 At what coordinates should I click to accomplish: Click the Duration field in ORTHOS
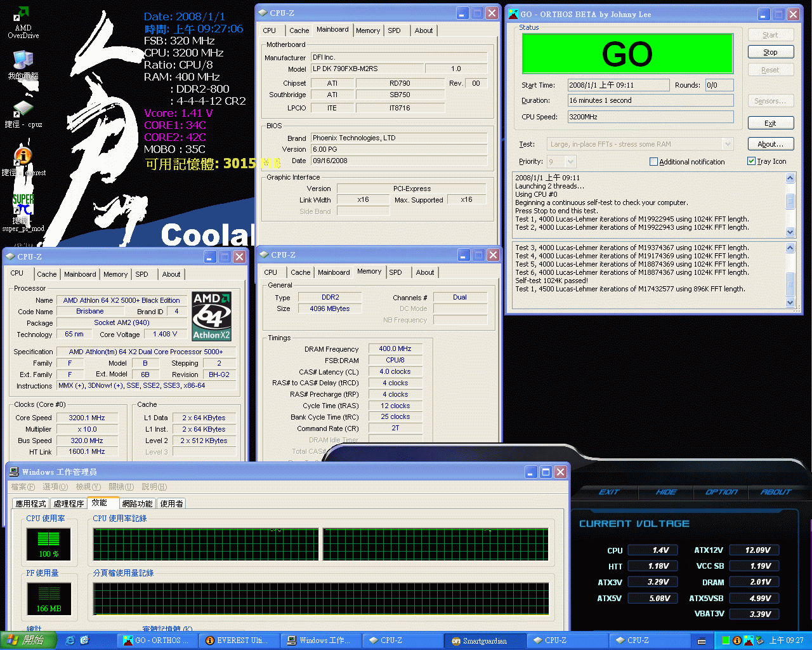(x=650, y=100)
